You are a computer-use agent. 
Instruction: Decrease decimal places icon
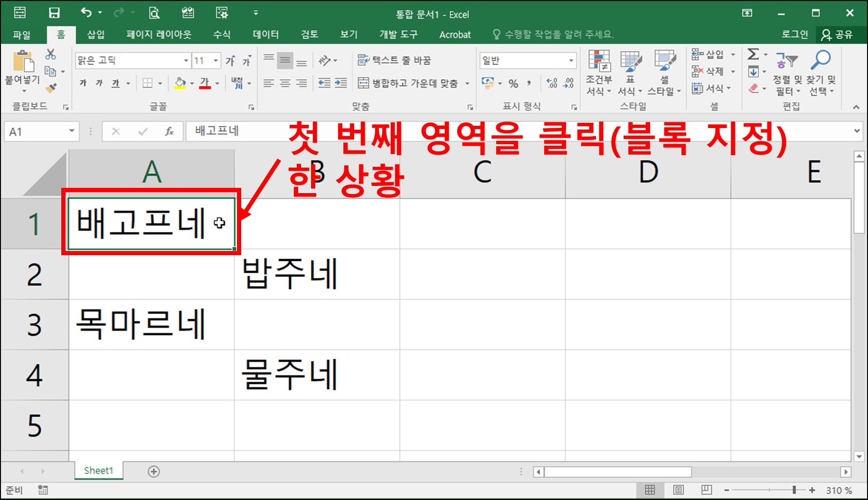click(568, 83)
